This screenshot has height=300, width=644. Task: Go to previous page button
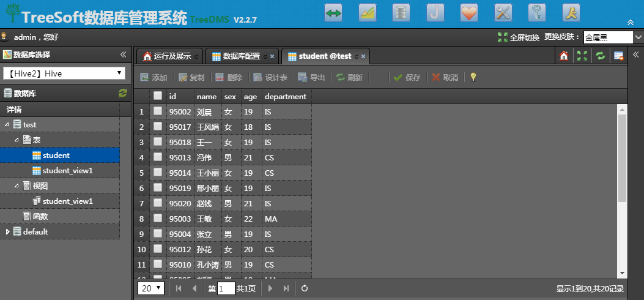coord(194,288)
